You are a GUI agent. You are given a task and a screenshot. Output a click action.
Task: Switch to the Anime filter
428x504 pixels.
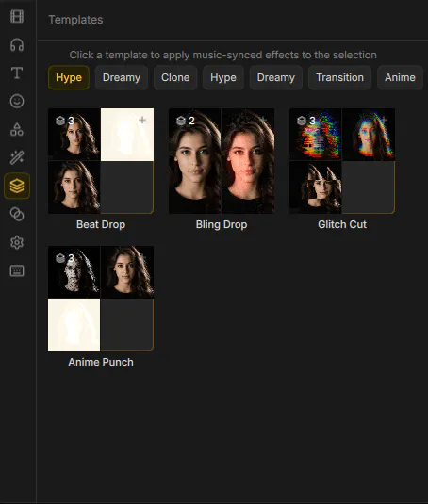click(x=400, y=77)
